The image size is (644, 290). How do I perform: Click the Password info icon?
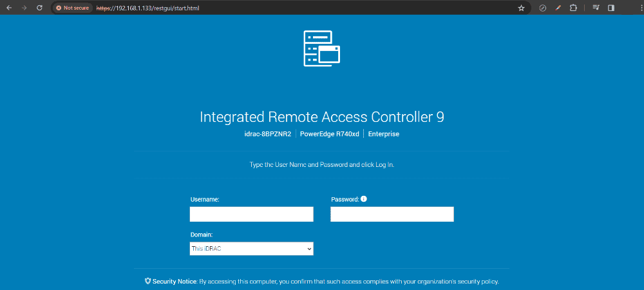(x=363, y=198)
